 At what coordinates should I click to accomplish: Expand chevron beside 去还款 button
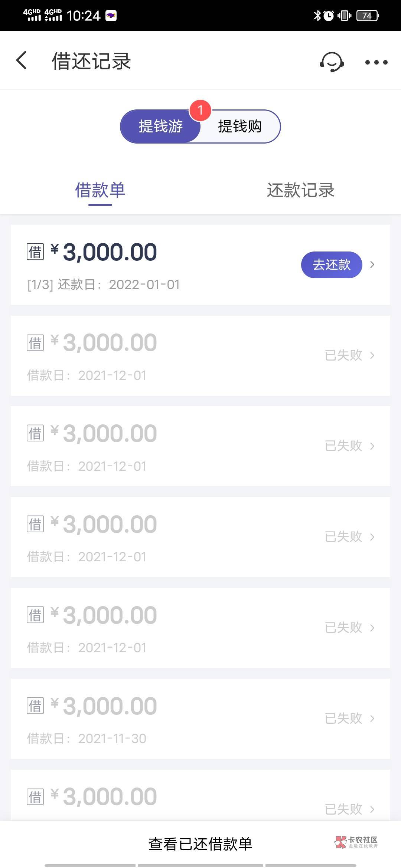pos(372,265)
